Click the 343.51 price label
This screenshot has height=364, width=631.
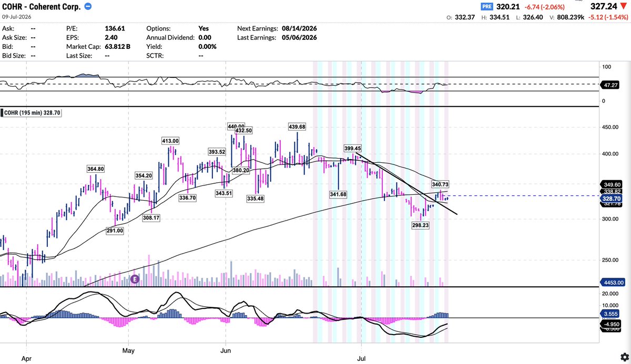(x=223, y=194)
